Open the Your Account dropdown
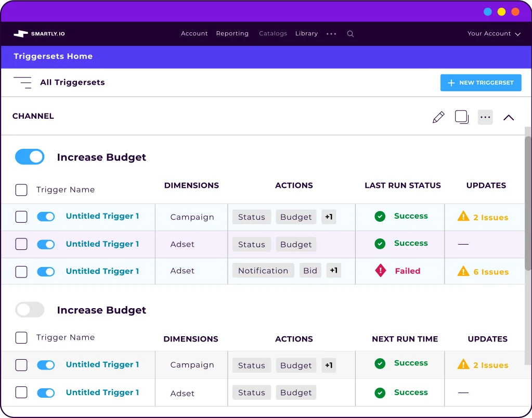Image resolution: width=532 pixels, height=418 pixels. pos(493,33)
